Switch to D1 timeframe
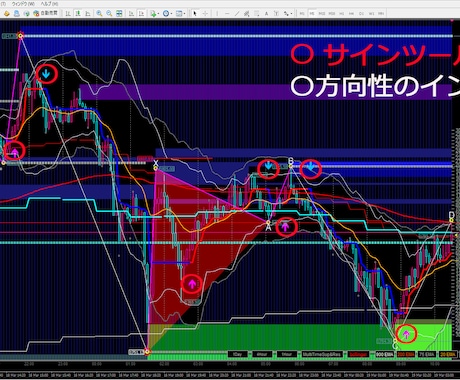 click(361, 14)
